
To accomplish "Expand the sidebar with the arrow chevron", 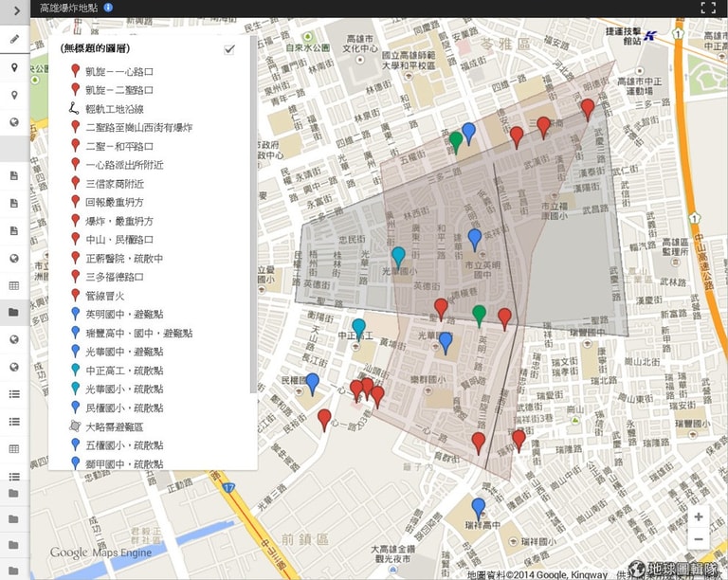I will pyautogui.click(x=17, y=10).
